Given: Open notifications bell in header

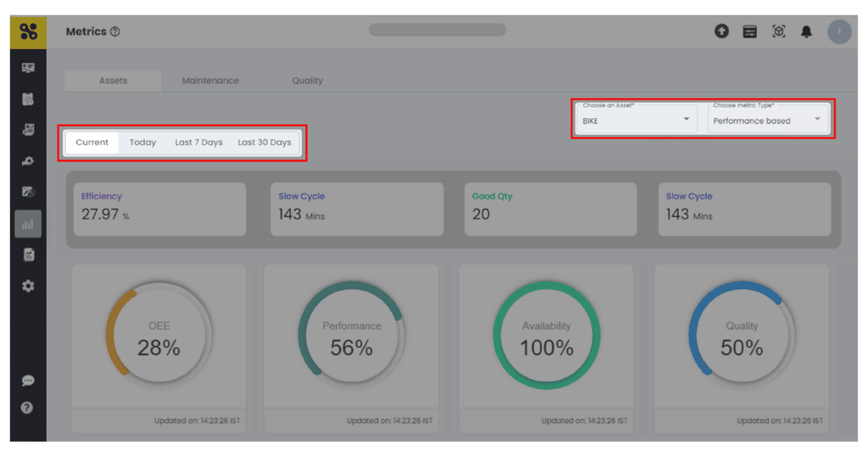Looking at the screenshot, I should pyautogui.click(x=807, y=31).
